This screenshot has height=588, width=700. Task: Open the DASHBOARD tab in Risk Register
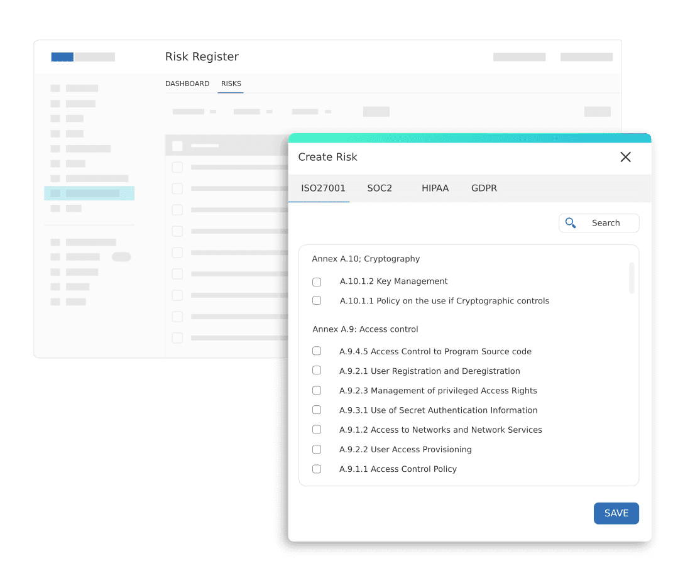point(187,84)
